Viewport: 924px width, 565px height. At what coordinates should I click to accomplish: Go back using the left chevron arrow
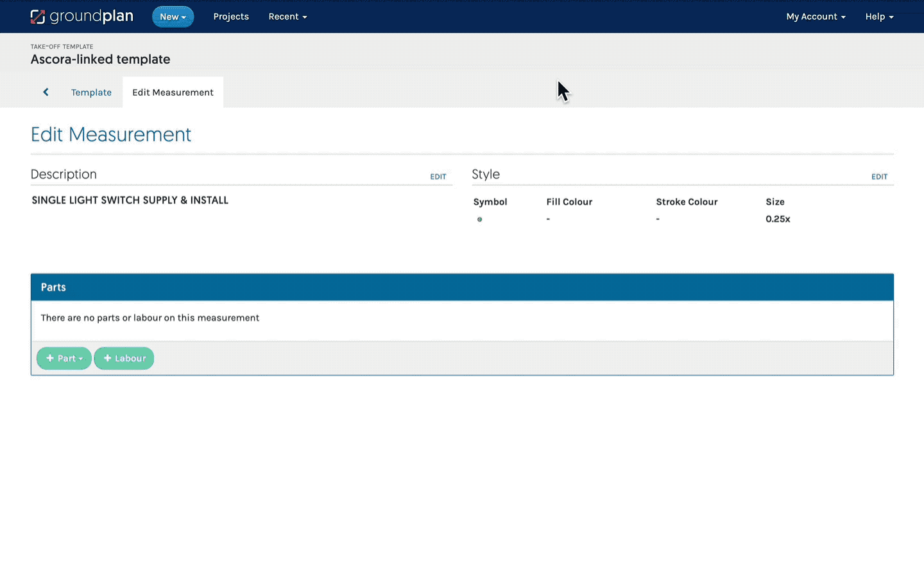point(46,92)
